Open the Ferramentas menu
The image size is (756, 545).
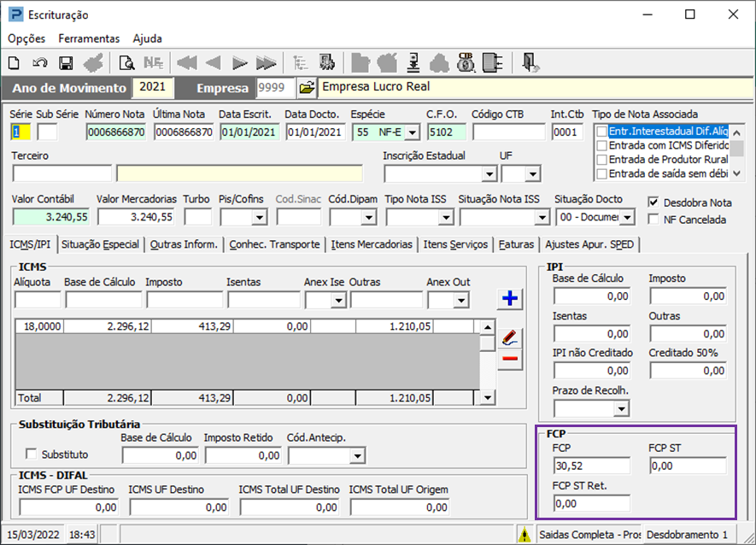pyautogui.click(x=89, y=38)
